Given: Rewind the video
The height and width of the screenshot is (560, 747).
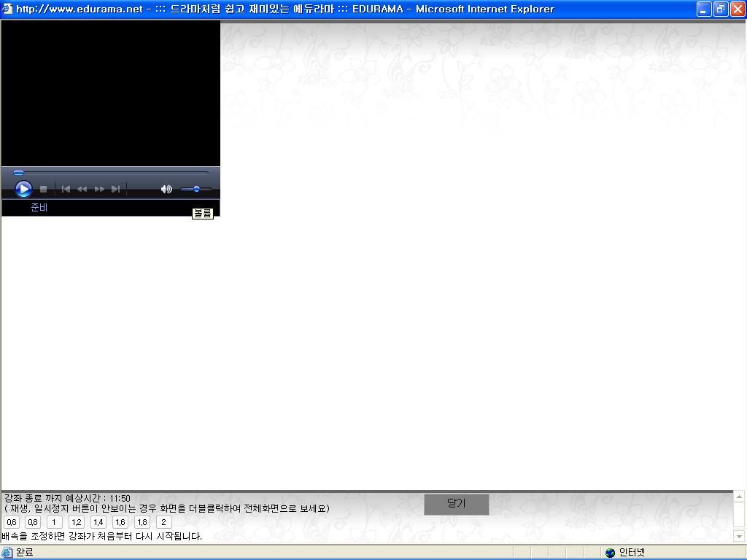Looking at the screenshot, I should [82, 189].
